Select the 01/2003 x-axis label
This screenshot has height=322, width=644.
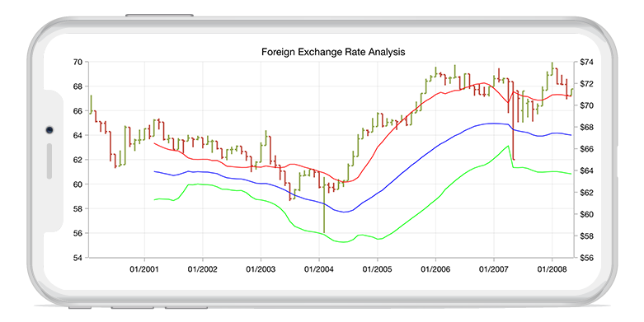click(x=261, y=269)
